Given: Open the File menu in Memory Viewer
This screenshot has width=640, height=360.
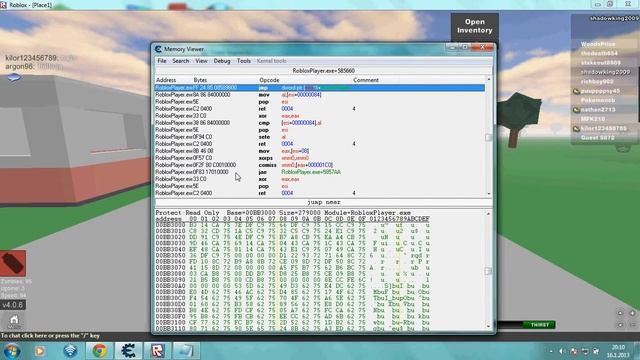Looking at the screenshot, I should click(162, 61).
